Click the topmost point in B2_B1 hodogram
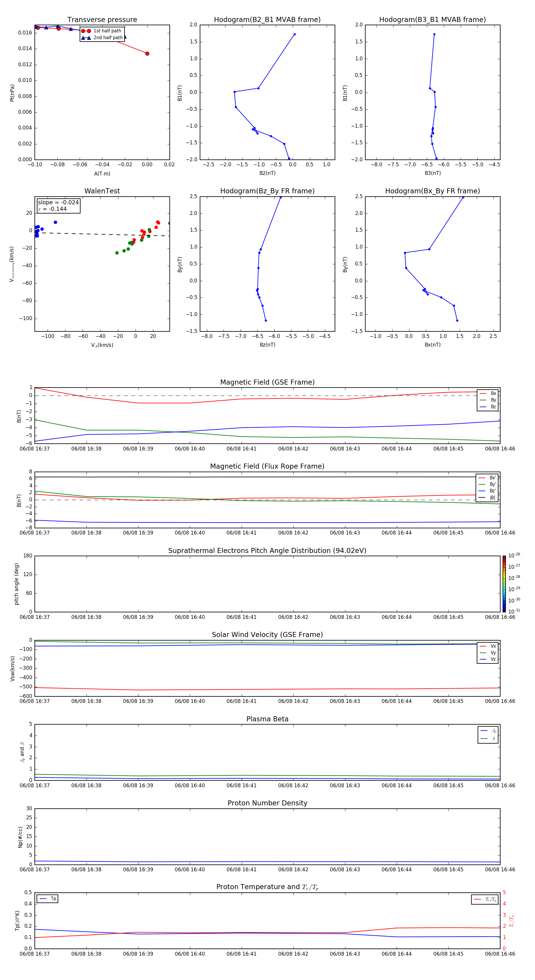This screenshot has height=980, width=535. (294, 35)
